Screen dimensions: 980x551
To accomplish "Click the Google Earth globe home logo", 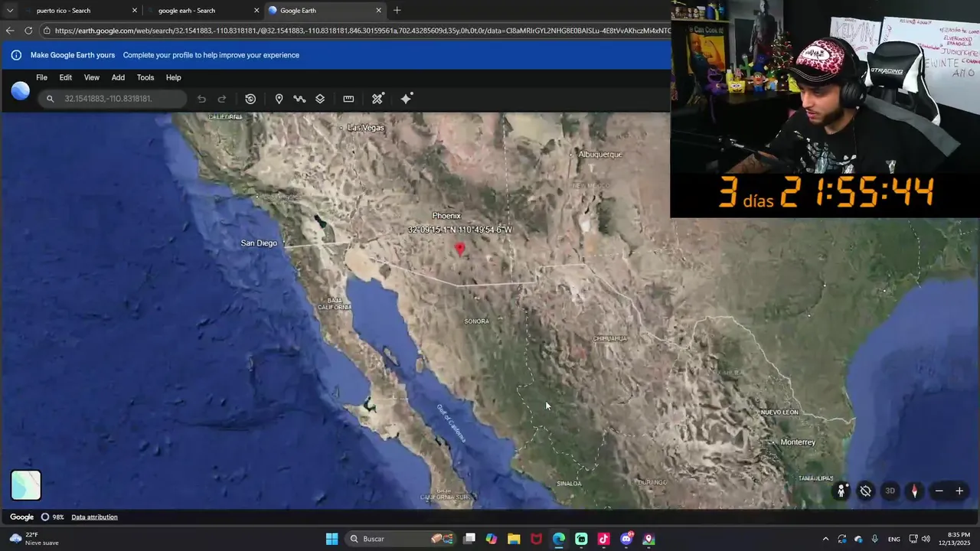I will tap(21, 91).
